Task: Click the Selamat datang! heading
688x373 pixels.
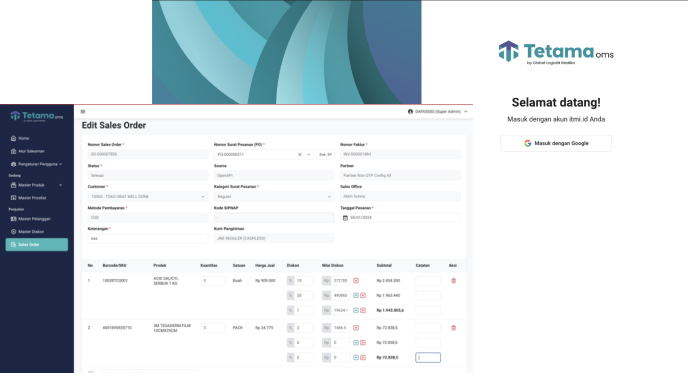Action: point(556,103)
